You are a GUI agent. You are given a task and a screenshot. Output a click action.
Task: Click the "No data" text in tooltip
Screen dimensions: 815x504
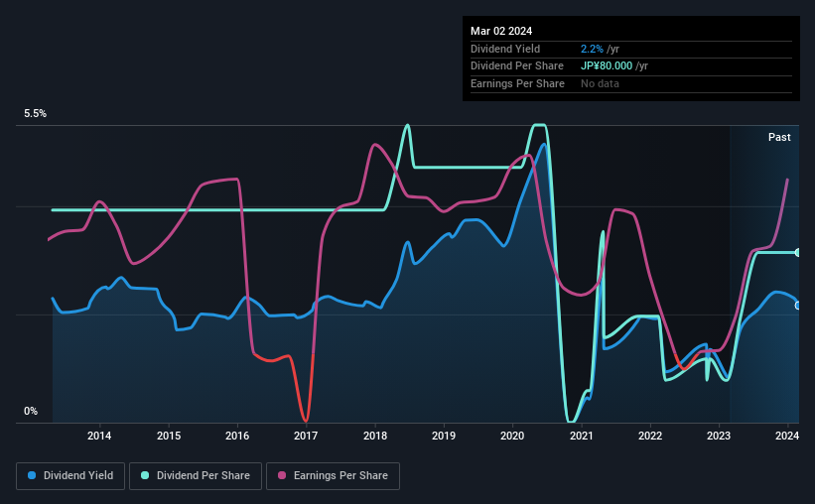tap(600, 83)
